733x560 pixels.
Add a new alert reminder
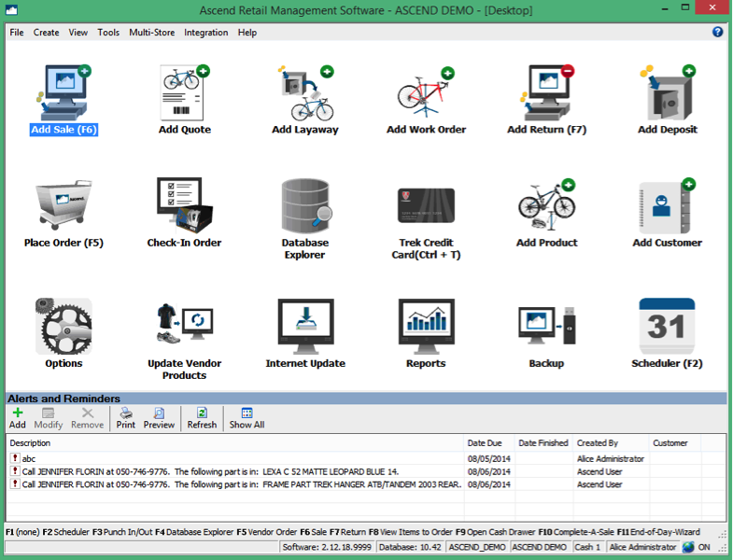(17, 417)
